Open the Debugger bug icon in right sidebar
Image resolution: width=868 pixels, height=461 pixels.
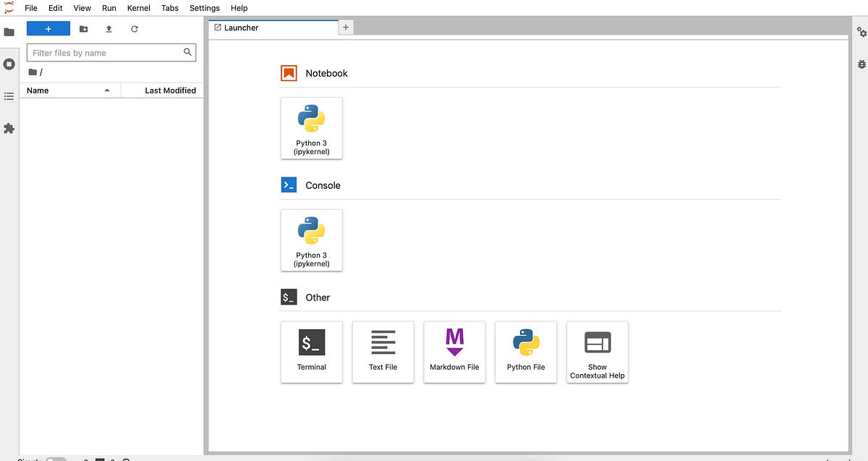[861, 64]
